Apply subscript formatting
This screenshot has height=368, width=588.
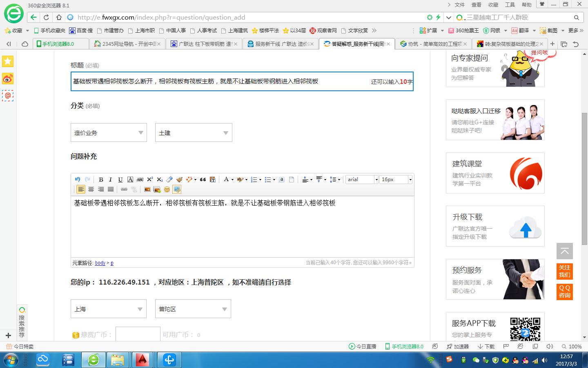point(160,180)
